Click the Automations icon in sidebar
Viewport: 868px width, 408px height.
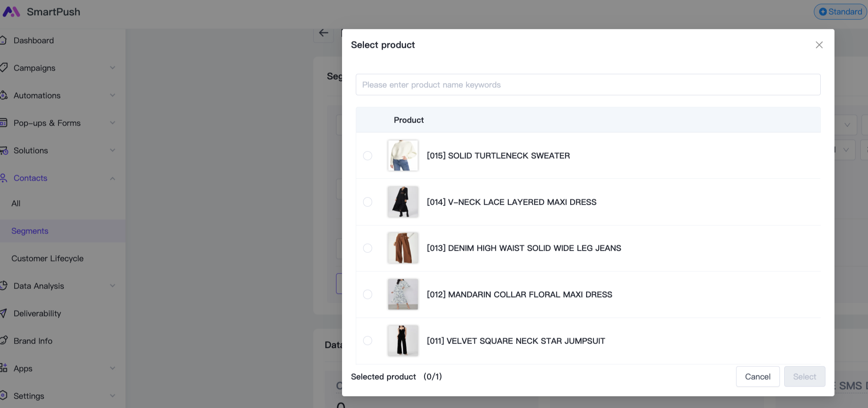coord(3,95)
